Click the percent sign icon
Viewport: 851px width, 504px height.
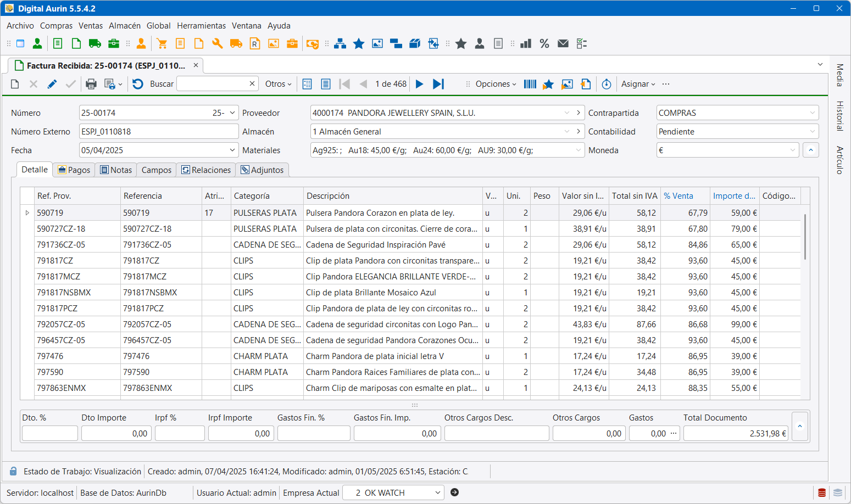tap(544, 43)
